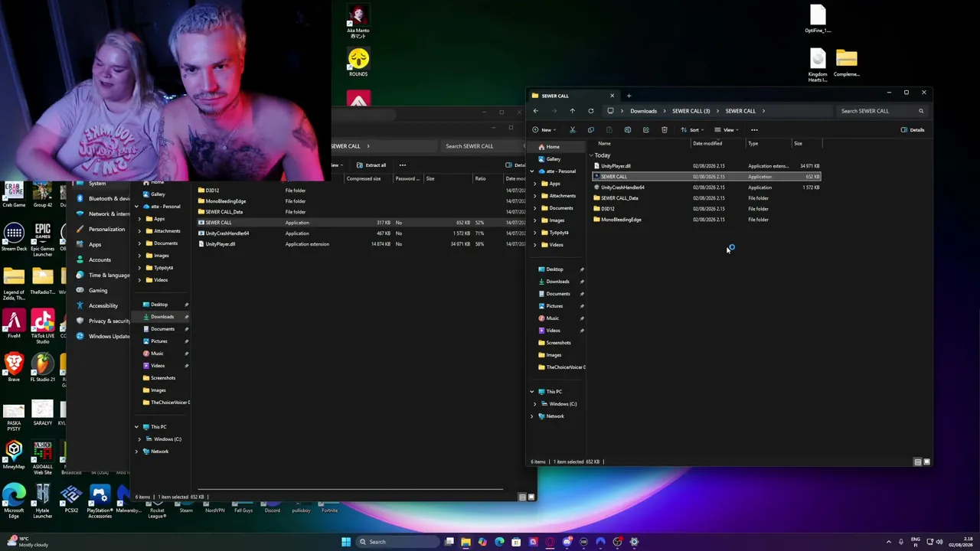Open the Details pane button
Screen dimensions: 980x551
913,130
